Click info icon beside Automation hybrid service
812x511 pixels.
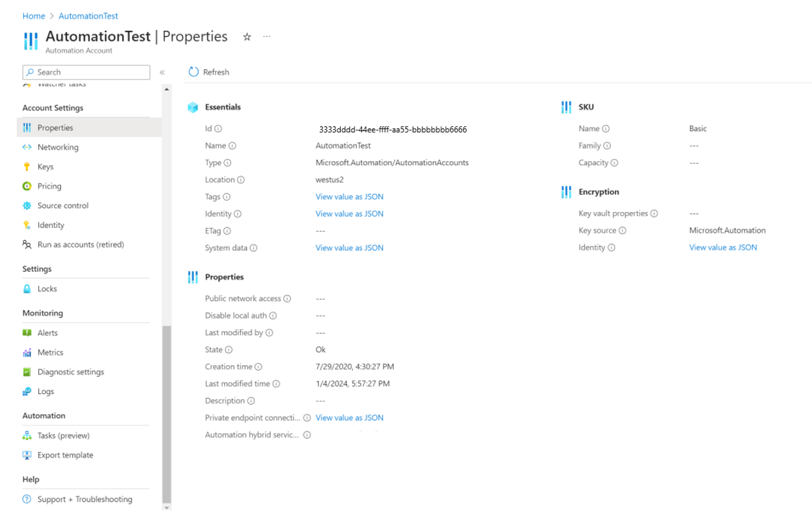(x=307, y=435)
